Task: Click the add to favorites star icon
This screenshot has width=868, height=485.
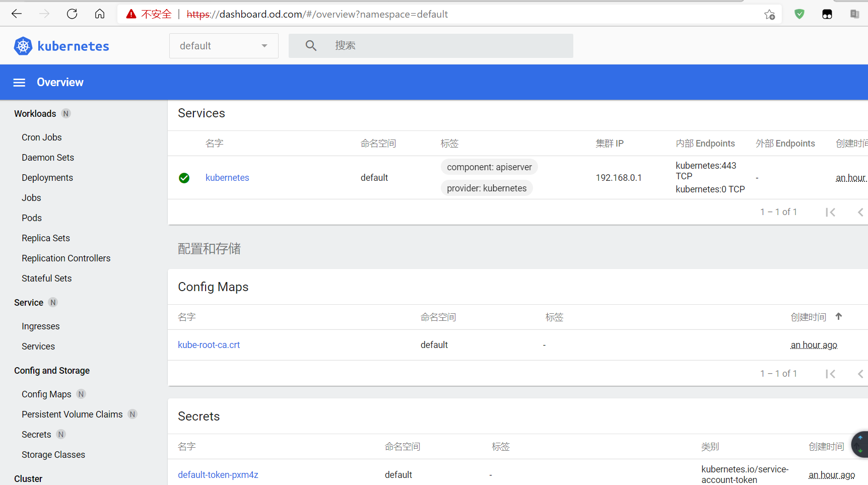Action: (x=769, y=15)
